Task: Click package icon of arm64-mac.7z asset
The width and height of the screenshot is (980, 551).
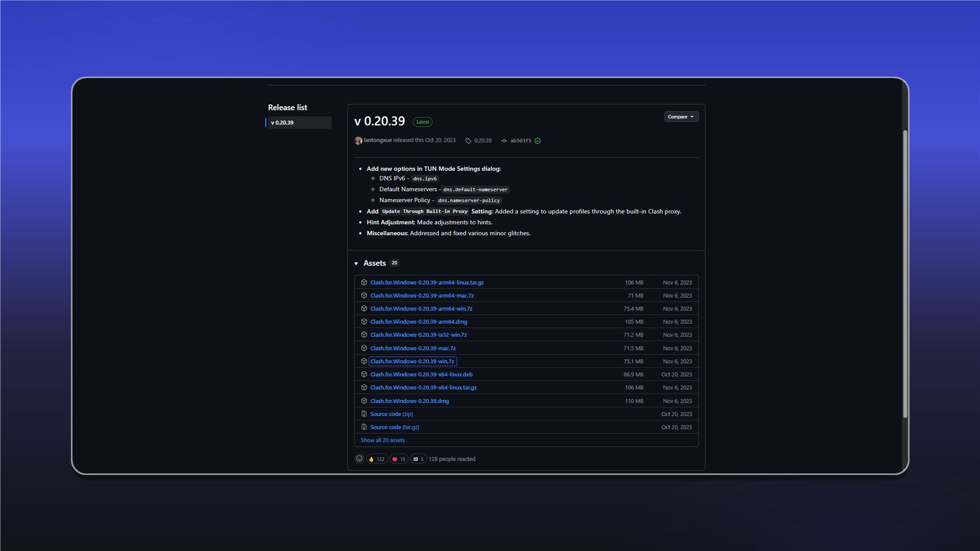Action: tap(364, 296)
